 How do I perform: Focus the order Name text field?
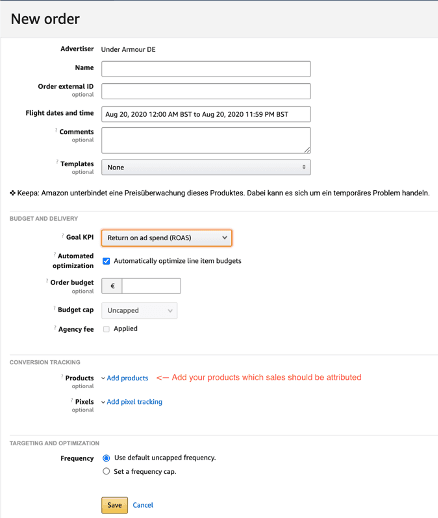tap(206, 69)
